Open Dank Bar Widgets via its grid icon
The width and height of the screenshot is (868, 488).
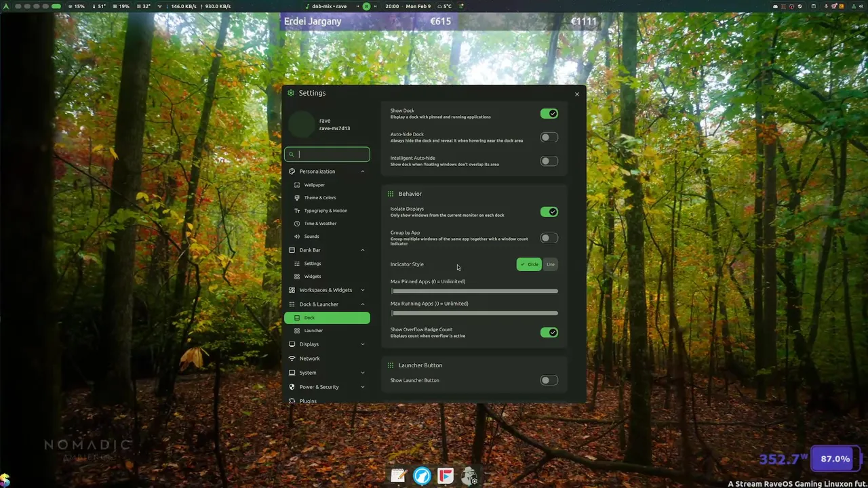click(297, 277)
